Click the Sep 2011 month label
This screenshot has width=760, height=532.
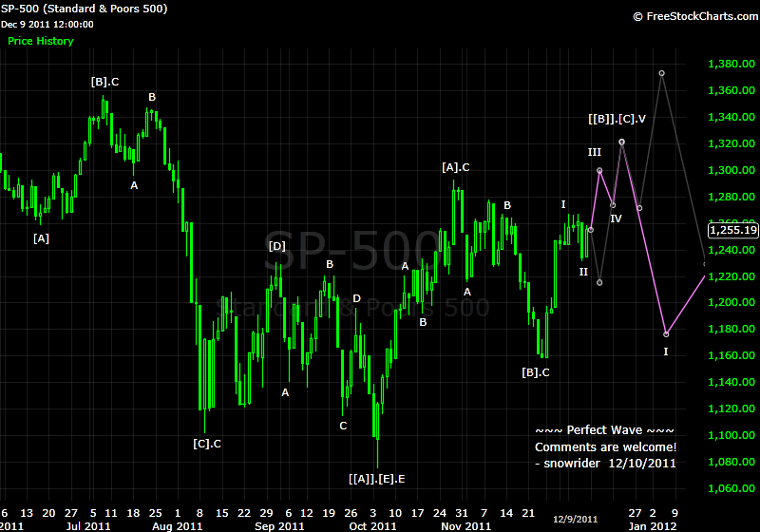[x=279, y=526]
